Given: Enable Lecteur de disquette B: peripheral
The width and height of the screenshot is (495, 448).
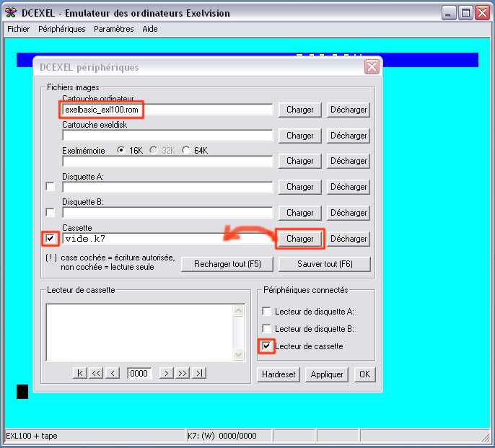Looking at the screenshot, I should (266, 329).
